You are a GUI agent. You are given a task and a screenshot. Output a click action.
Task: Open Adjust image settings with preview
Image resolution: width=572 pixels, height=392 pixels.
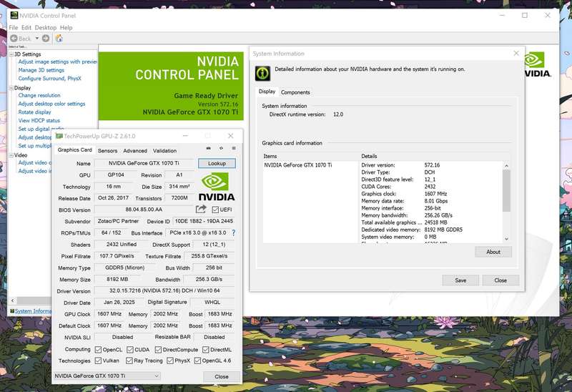click(x=58, y=62)
